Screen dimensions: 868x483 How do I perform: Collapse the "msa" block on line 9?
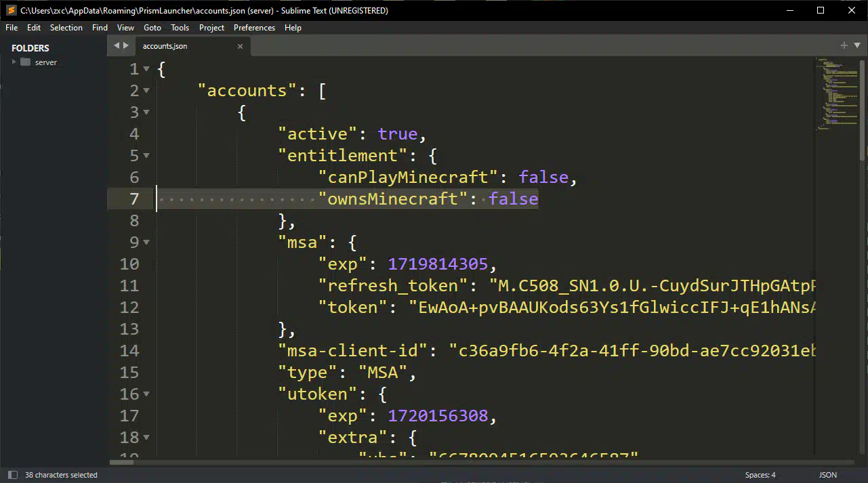(146, 243)
